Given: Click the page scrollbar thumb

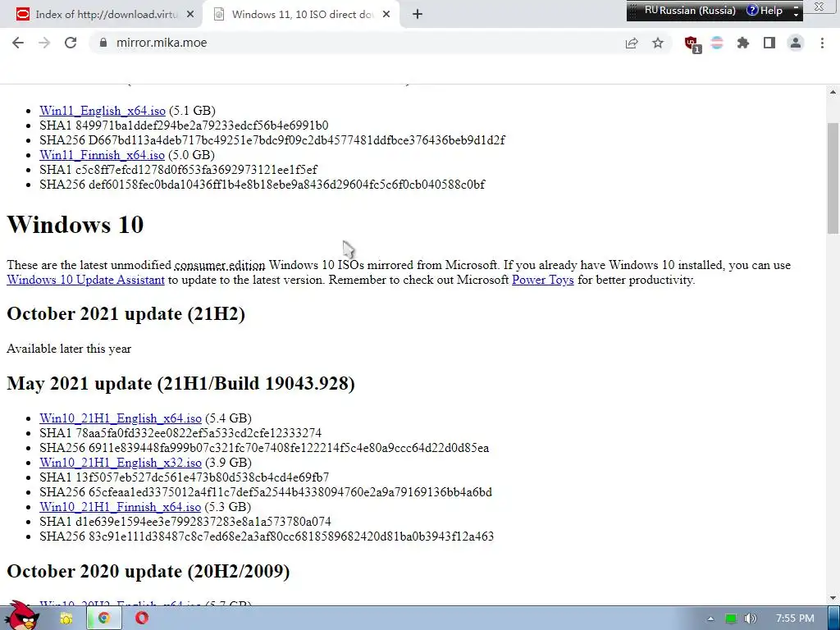Looking at the screenshot, I should [x=833, y=178].
